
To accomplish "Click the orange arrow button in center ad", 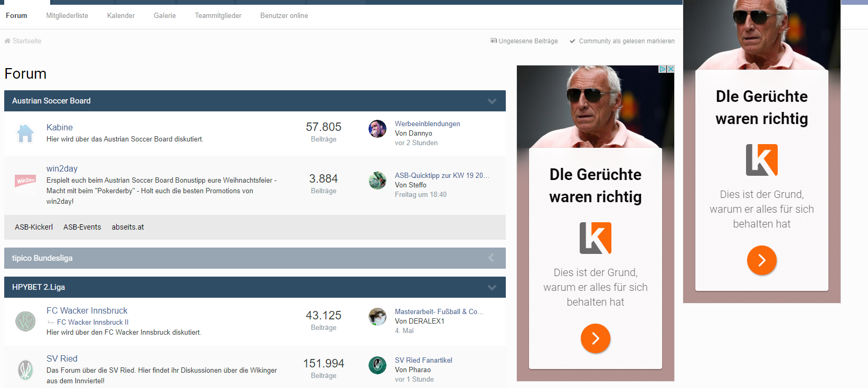I will click(596, 338).
